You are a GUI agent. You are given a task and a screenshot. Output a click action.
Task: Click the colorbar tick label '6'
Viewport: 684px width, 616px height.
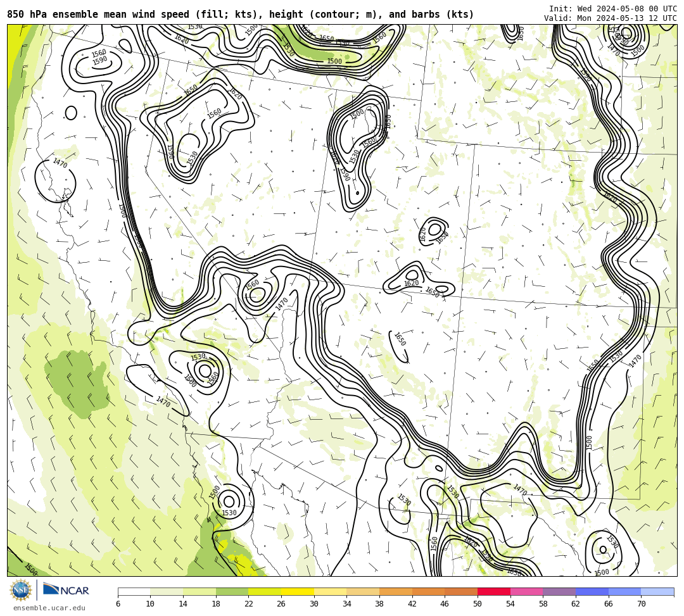point(118,604)
